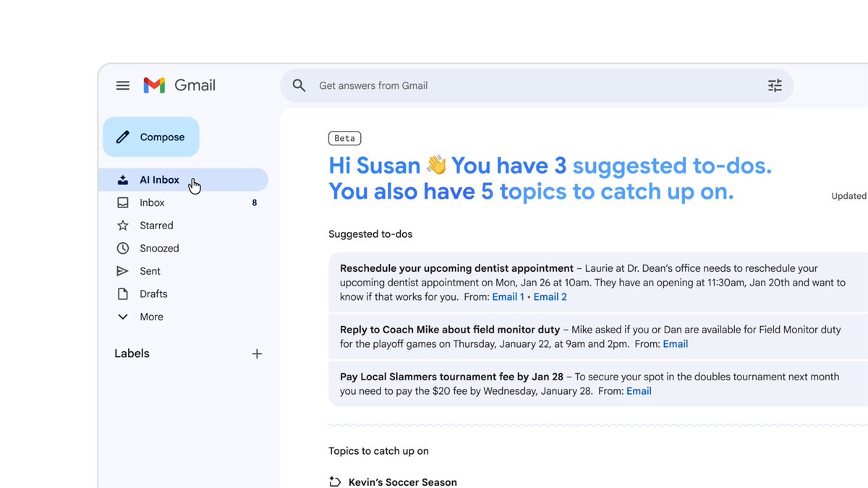The image size is (868, 488).
Task: Click the Compose pencil icon
Action: tap(123, 137)
